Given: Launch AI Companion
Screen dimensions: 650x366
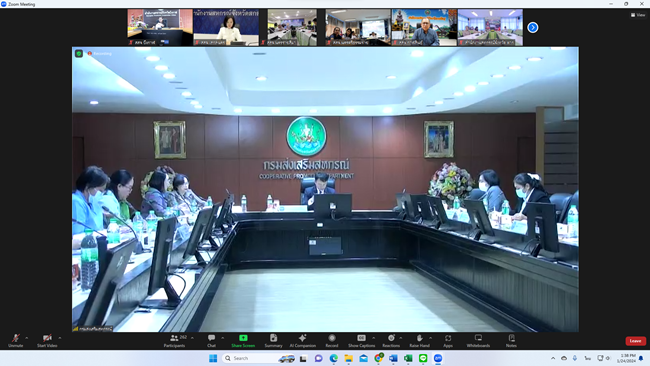Looking at the screenshot, I should coord(303,341).
